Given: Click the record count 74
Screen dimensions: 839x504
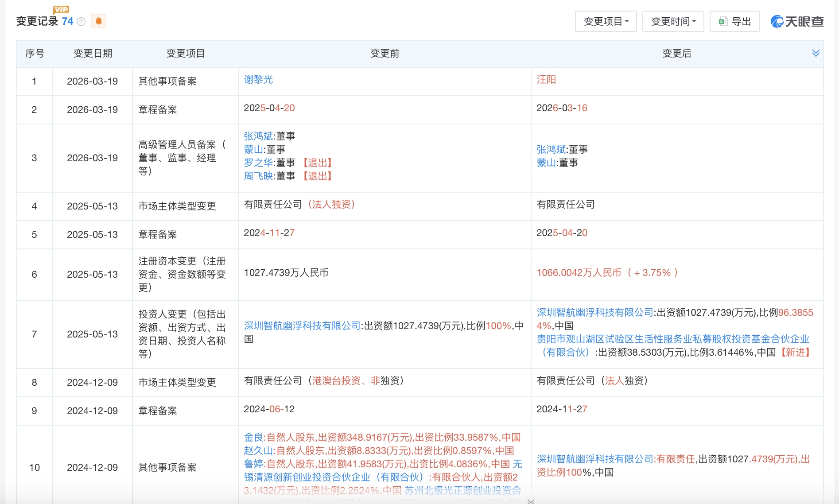Looking at the screenshot, I should coord(67,21).
